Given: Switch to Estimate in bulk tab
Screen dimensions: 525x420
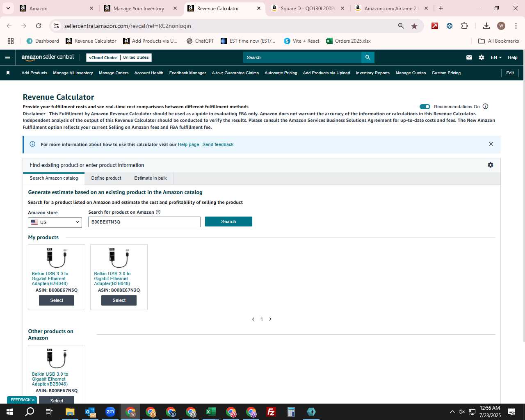Looking at the screenshot, I should [x=151, y=178].
